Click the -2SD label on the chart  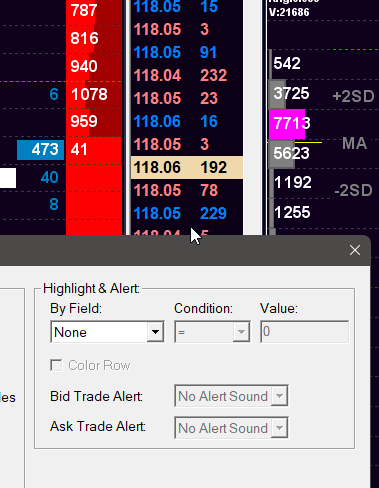pyautogui.click(x=353, y=190)
